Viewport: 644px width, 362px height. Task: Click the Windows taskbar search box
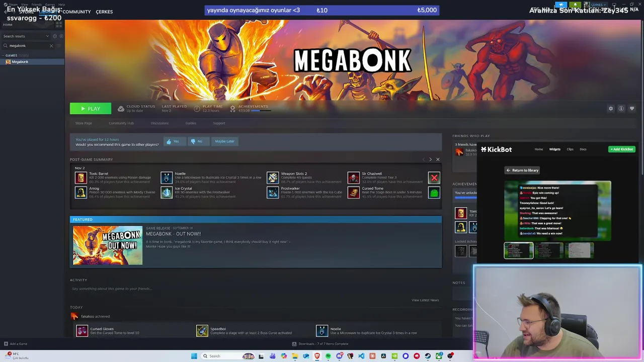click(x=227, y=356)
